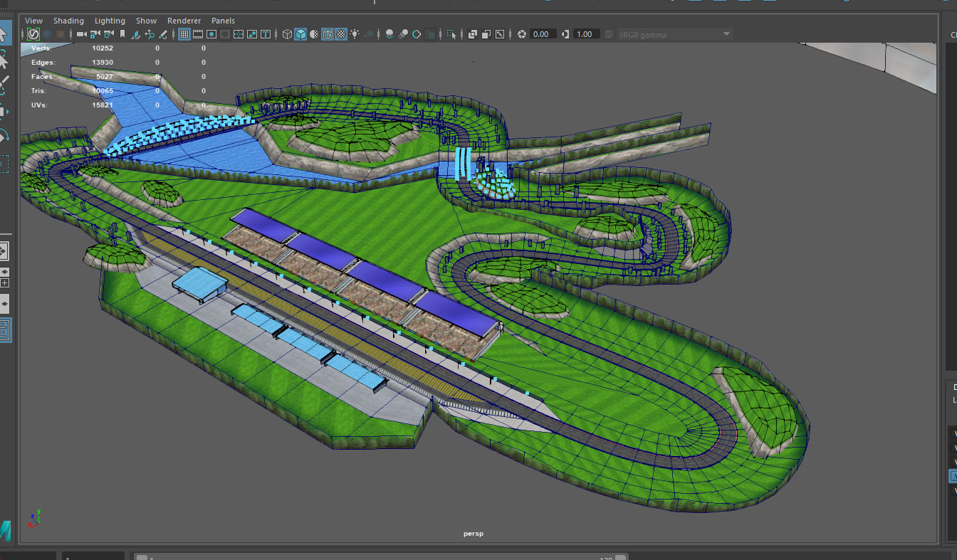957x560 pixels.
Task: Open the Panels menu
Action: 223,21
